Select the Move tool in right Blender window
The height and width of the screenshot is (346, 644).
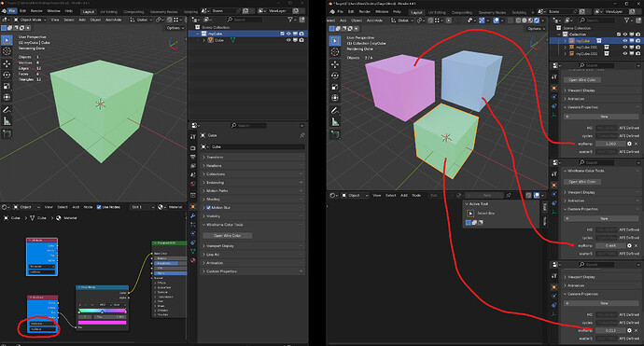(x=335, y=64)
